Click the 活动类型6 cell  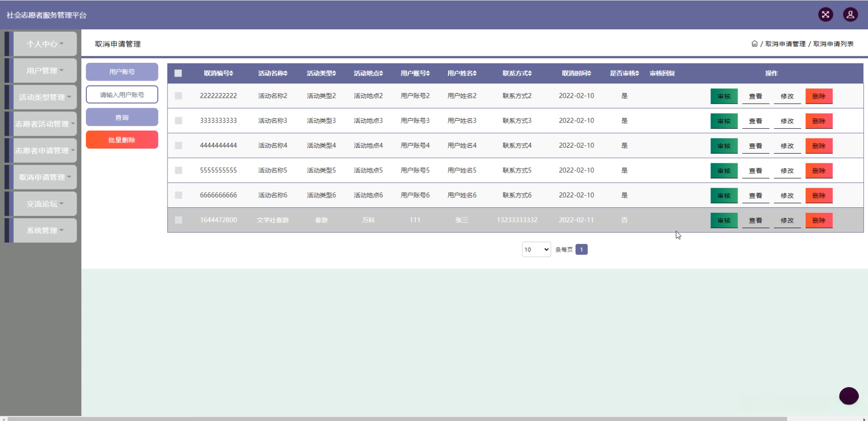click(x=321, y=195)
